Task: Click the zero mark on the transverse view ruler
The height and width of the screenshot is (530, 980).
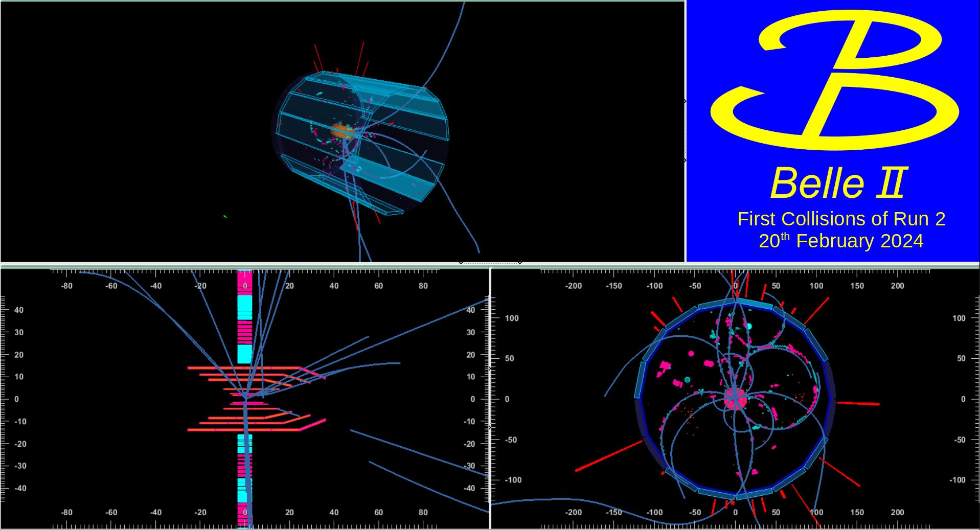Action: point(735,287)
